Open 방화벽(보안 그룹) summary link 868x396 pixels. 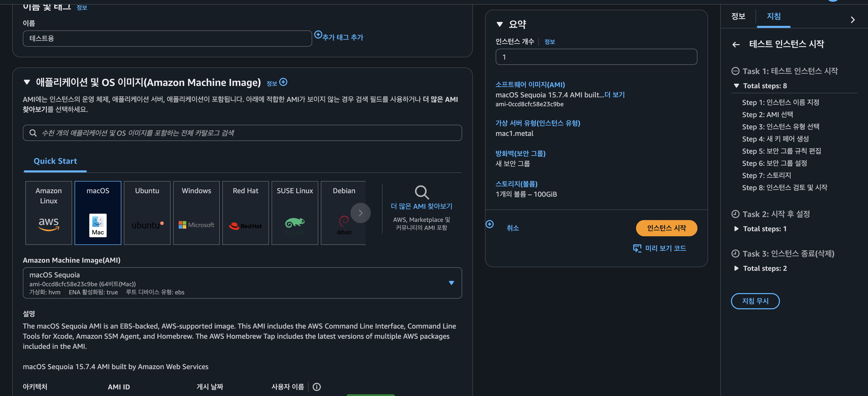tap(520, 153)
